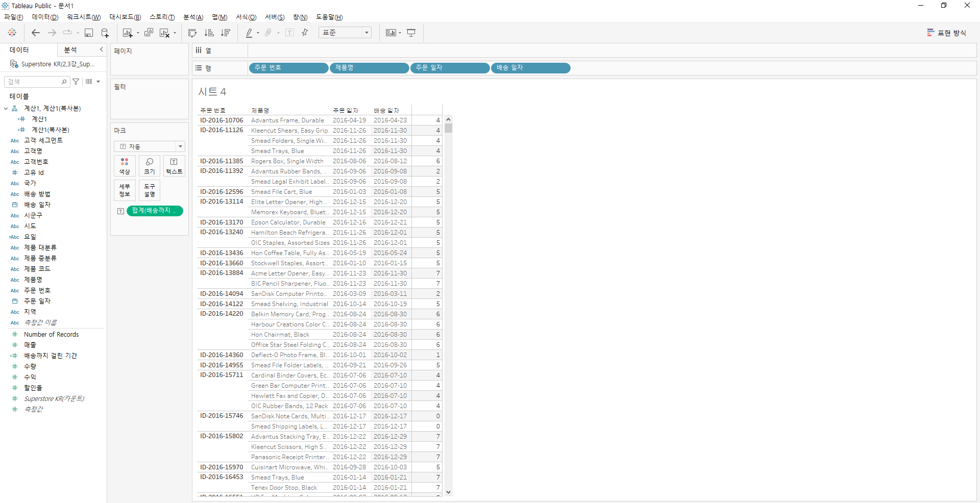
Task: Click the Superstore KR data source icon
Action: [x=14, y=64]
